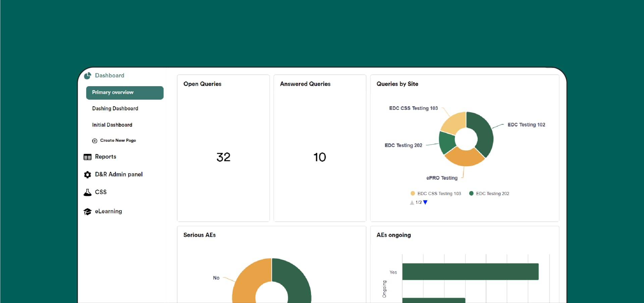Click the No label on Serious AEs chart
Viewport: 644px width, 303px height.
[x=216, y=278]
